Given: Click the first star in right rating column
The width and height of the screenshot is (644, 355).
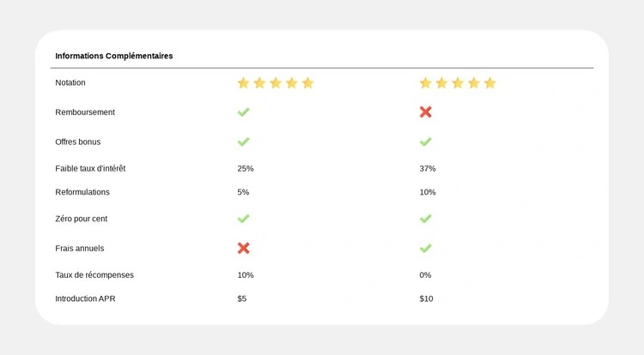Looking at the screenshot, I should point(425,83).
